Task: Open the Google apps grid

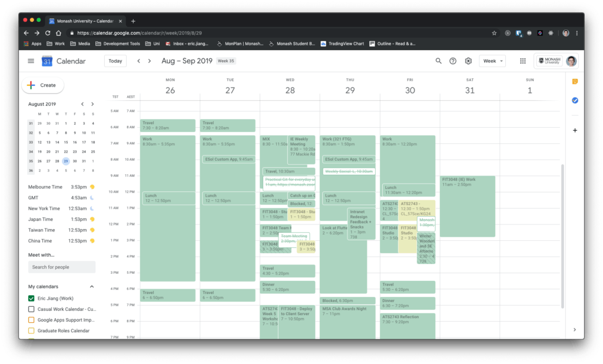Action: (523, 61)
